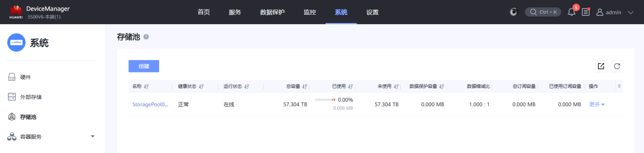
Task: Click the notification bell icon
Action: click(x=571, y=12)
